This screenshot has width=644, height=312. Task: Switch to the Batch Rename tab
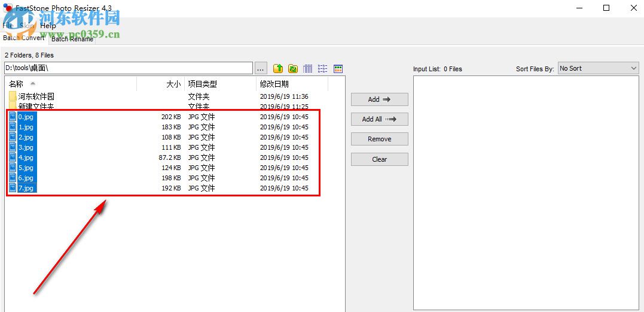click(72, 39)
